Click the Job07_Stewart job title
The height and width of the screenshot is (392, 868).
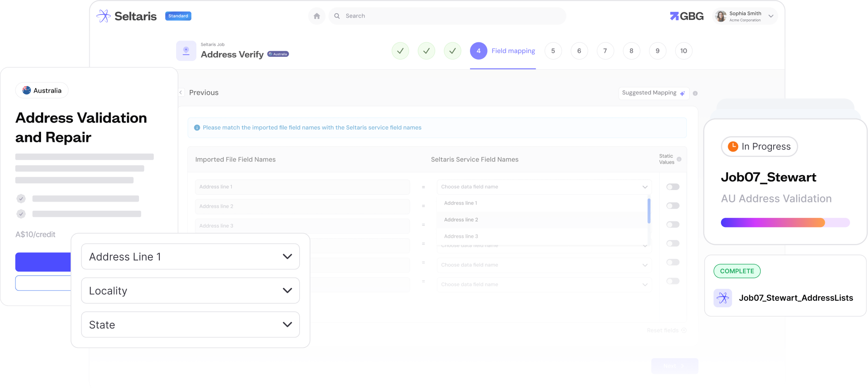pyautogui.click(x=769, y=177)
